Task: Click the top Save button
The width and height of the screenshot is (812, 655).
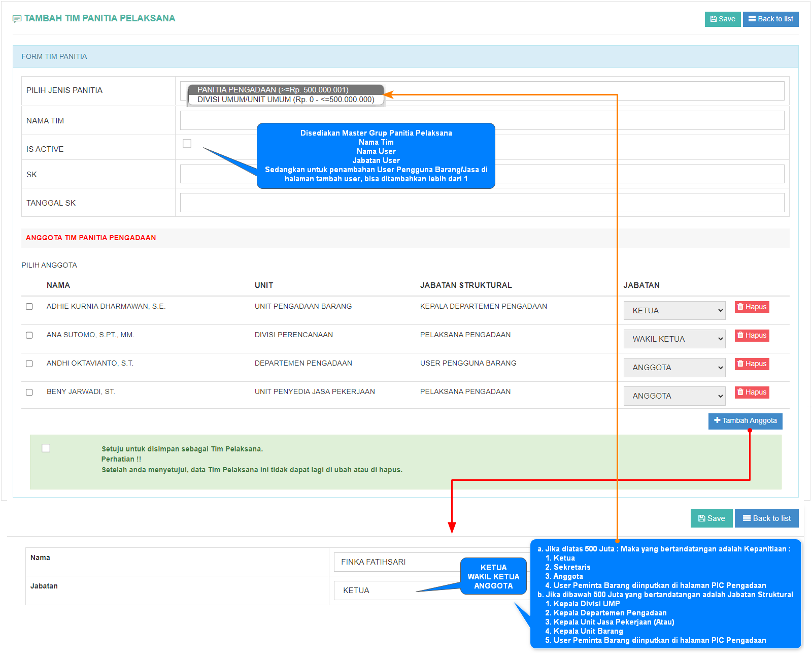Action: [722, 19]
